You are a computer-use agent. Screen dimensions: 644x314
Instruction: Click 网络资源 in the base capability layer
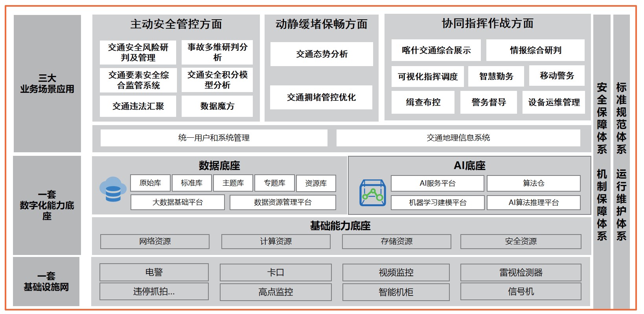pyautogui.click(x=155, y=242)
